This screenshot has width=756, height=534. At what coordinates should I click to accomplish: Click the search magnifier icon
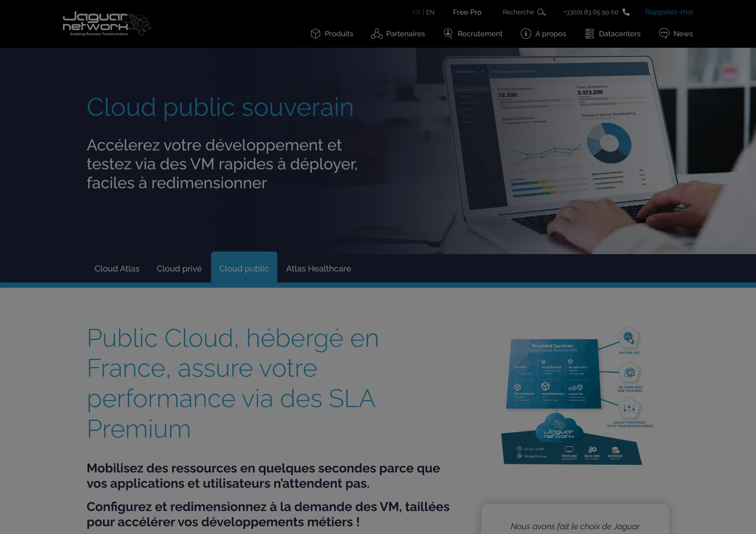coord(541,12)
